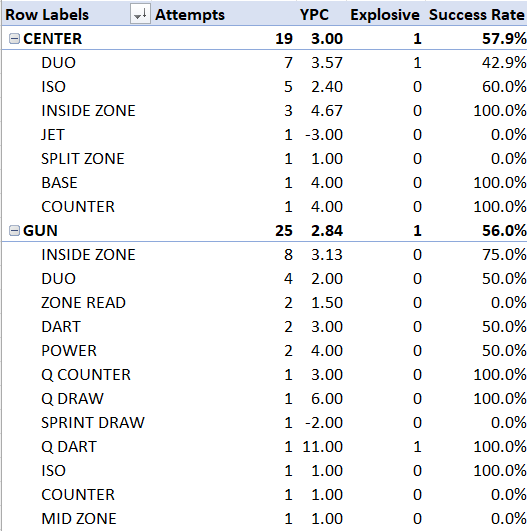Open the Row Labels sort filter dropdown

point(140,15)
